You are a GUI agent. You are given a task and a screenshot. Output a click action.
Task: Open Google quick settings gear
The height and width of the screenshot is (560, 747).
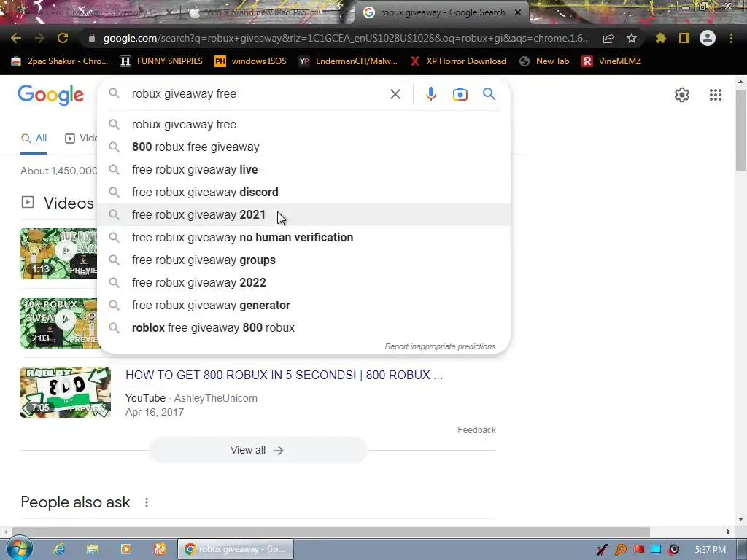682,95
